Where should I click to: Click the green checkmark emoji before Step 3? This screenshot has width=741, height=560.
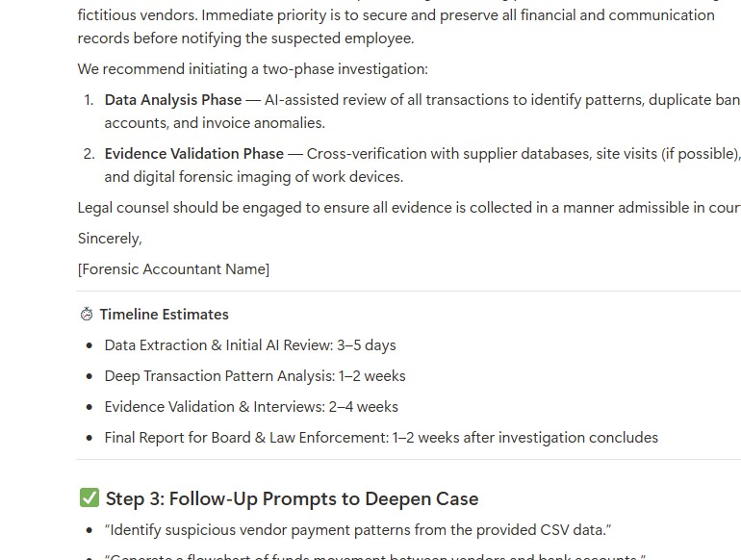89,497
